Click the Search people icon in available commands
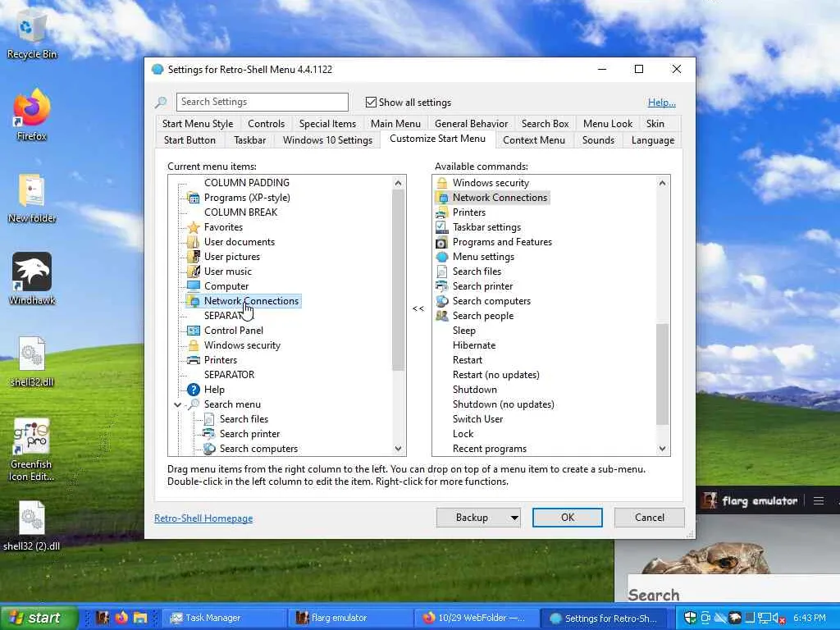 442,316
